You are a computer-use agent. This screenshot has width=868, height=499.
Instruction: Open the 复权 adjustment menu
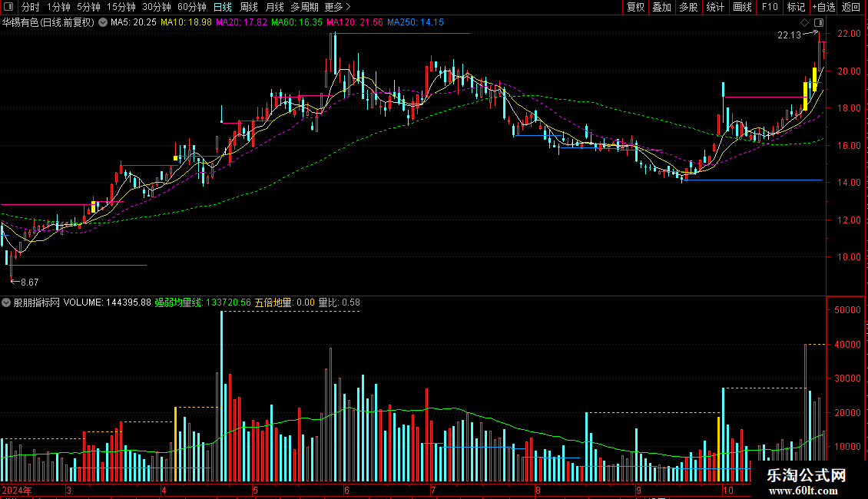[x=635, y=7]
